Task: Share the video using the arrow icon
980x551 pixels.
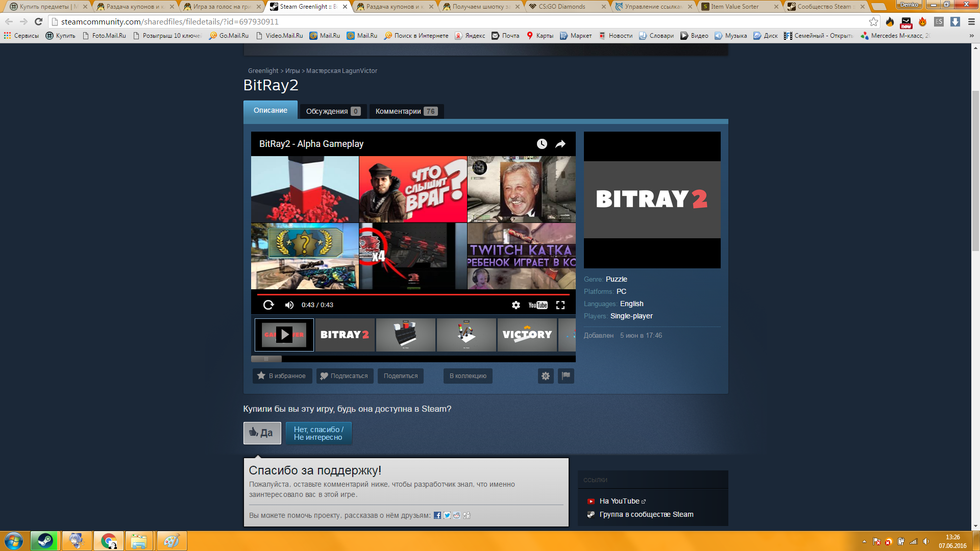Action: click(560, 144)
